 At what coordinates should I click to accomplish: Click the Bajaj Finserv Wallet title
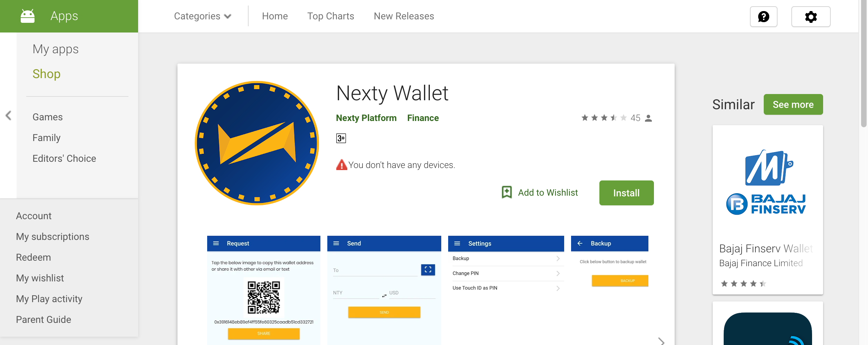(x=766, y=249)
